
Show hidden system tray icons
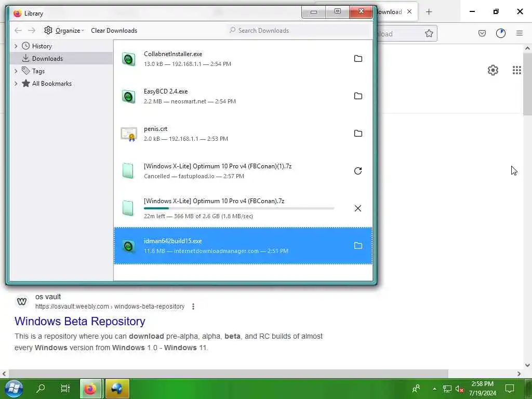point(434,389)
